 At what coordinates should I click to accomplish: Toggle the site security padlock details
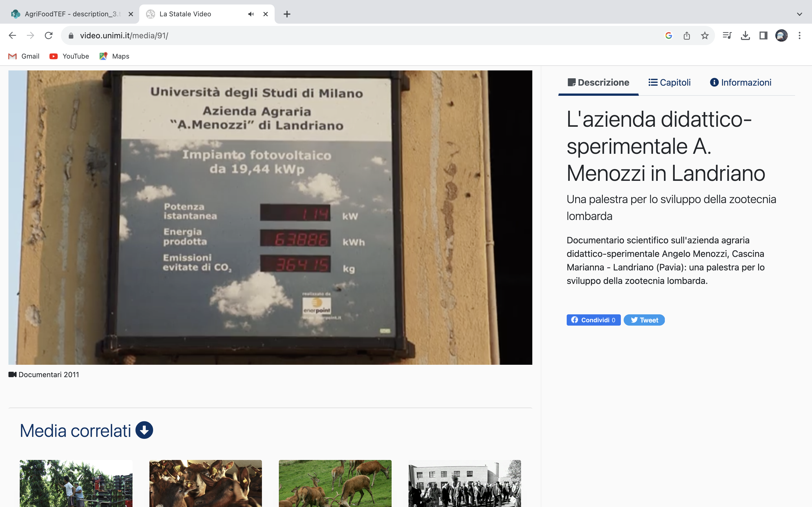pos(71,35)
